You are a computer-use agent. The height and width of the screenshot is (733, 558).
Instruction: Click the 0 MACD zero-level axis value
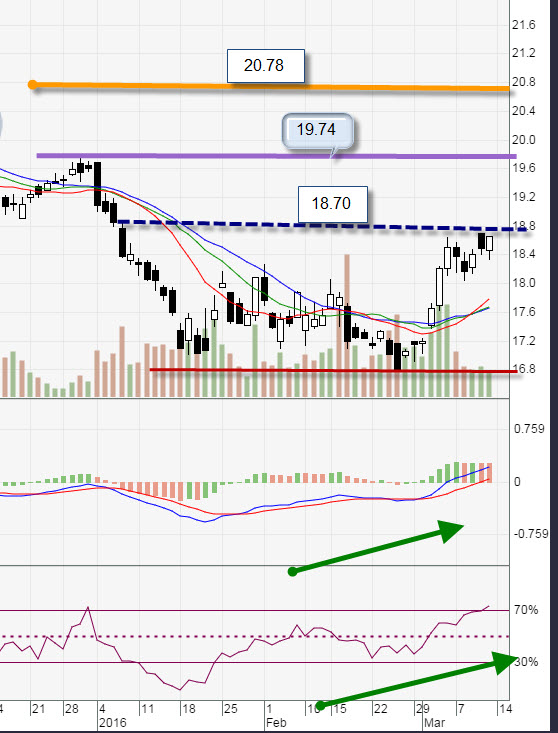[517, 482]
